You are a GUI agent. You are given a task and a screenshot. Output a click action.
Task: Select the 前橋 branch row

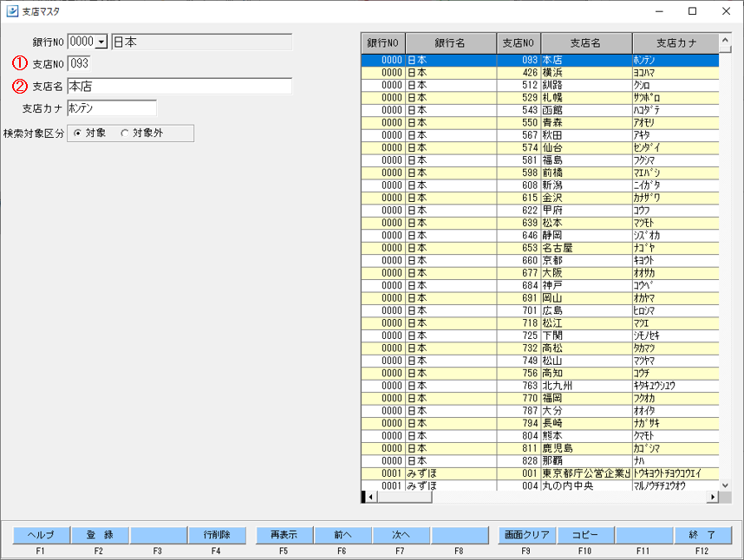pos(540,173)
